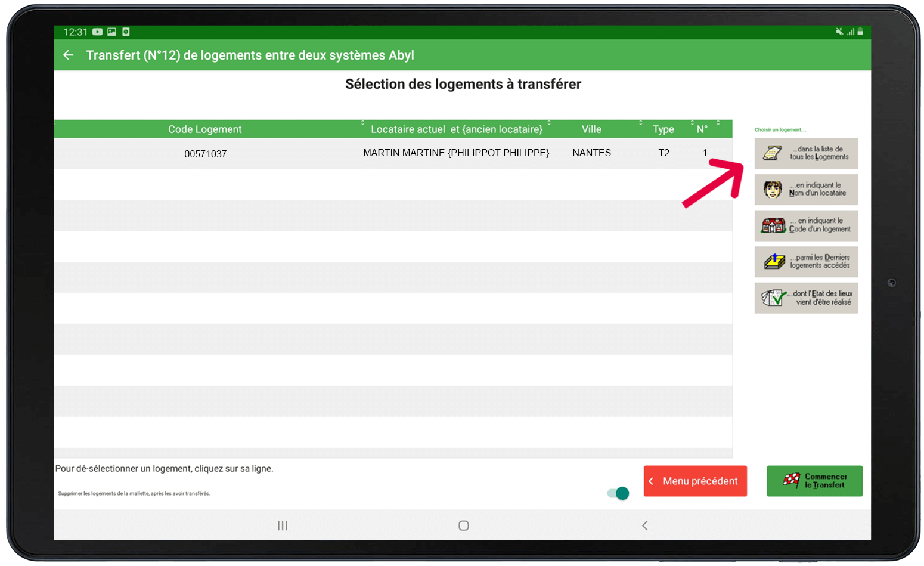Choose among Derniers logements accédés
Image resolution: width=924 pixels, height=566 pixels.
click(806, 262)
